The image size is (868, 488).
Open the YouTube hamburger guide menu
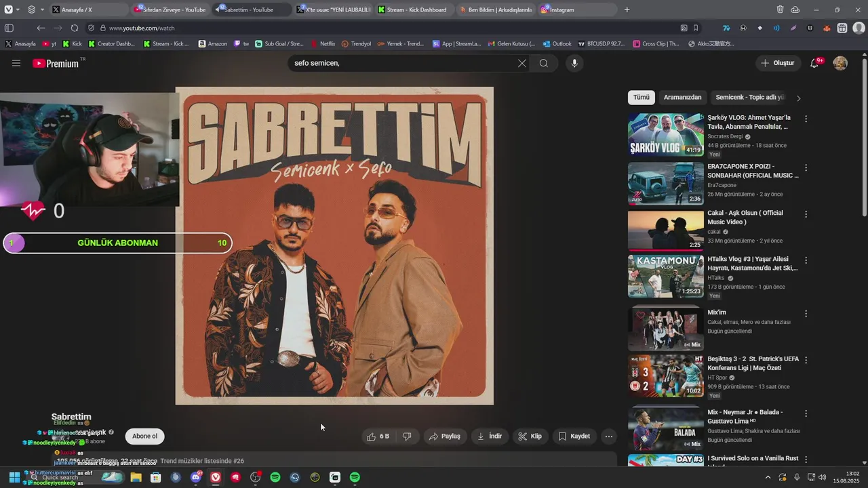coord(16,63)
